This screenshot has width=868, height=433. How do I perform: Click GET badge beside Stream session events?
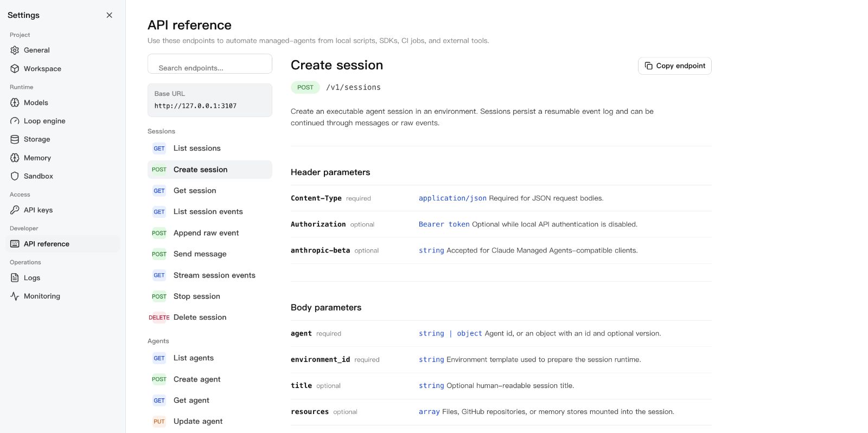click(159, 275)
